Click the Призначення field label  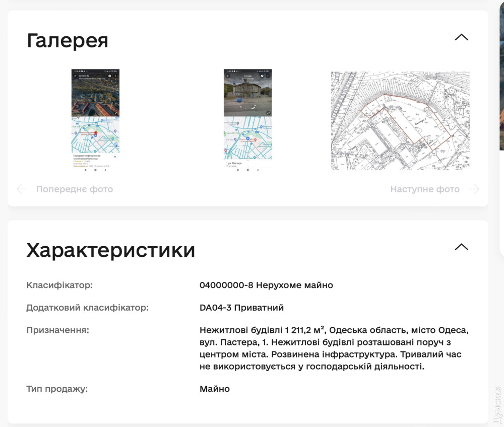57,330
